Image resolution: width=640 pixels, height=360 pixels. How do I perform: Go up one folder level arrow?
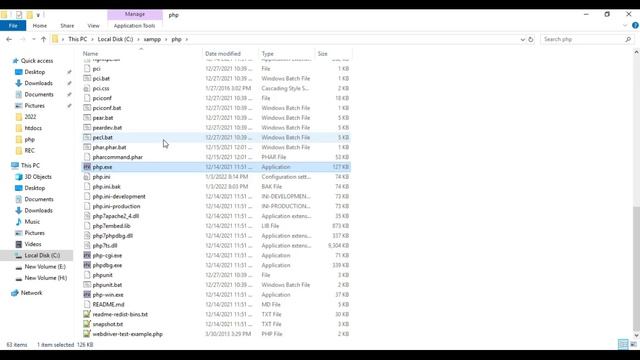point(43,39)
